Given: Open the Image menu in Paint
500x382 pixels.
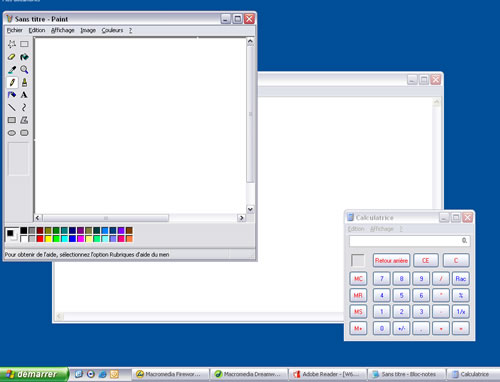Looking at the screenshot, I should coord(88,30).
